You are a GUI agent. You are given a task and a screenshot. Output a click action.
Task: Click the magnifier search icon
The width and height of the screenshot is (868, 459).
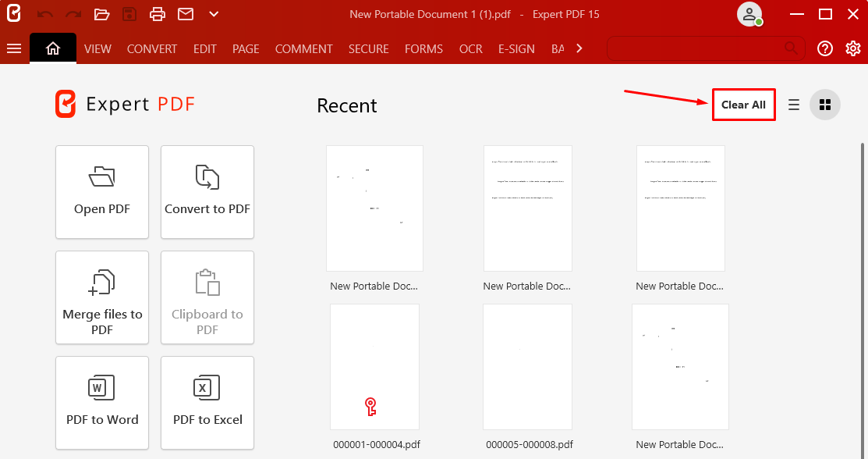pyautogui.click(x=792, y=48)
